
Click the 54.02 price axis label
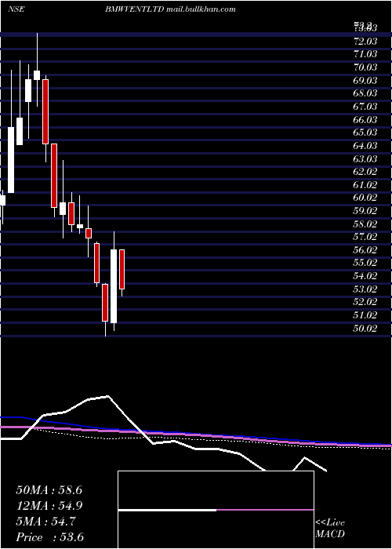365,276
